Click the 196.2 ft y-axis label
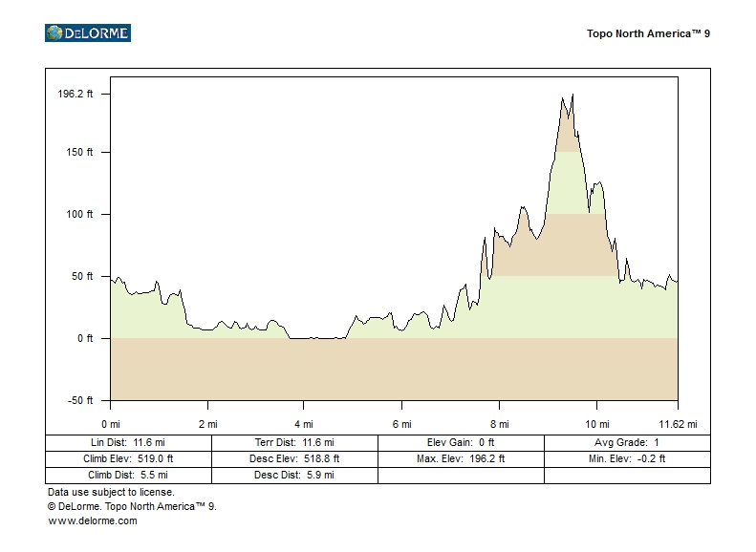756x552 pixels. (x=76, y=94)
